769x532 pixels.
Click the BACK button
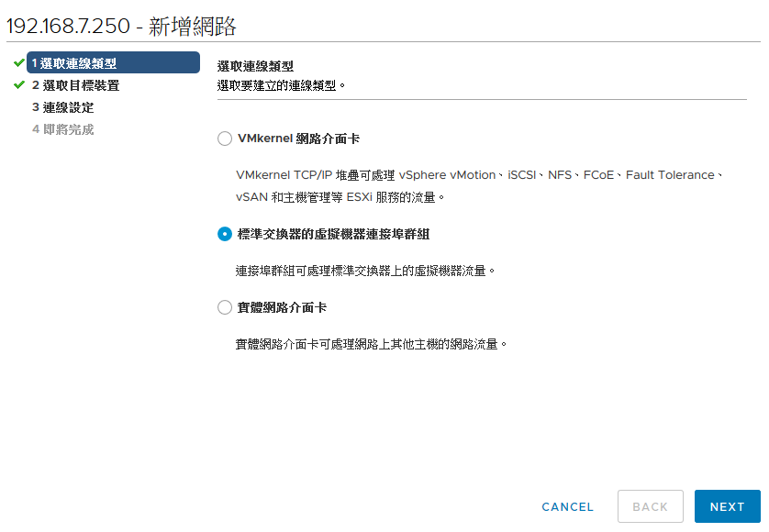651,506
